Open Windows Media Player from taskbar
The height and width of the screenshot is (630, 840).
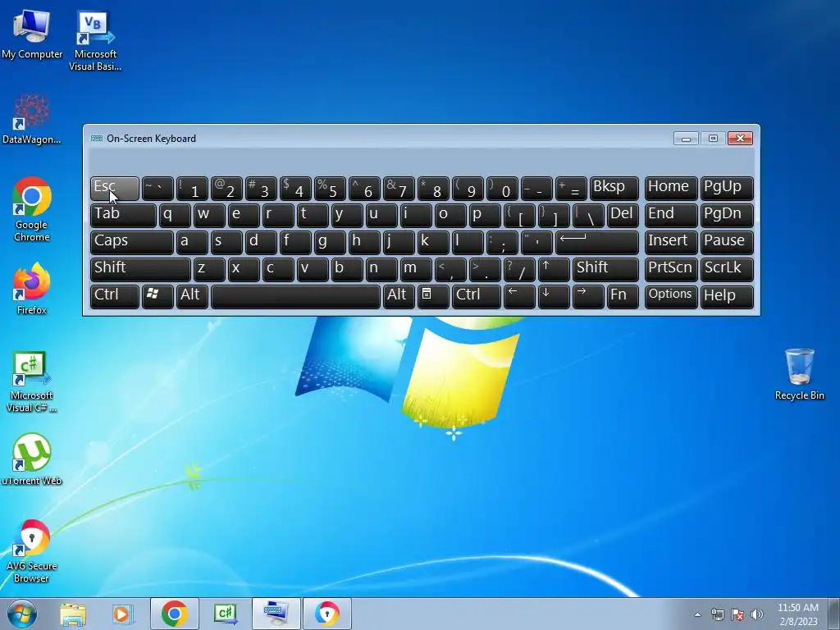122,614
